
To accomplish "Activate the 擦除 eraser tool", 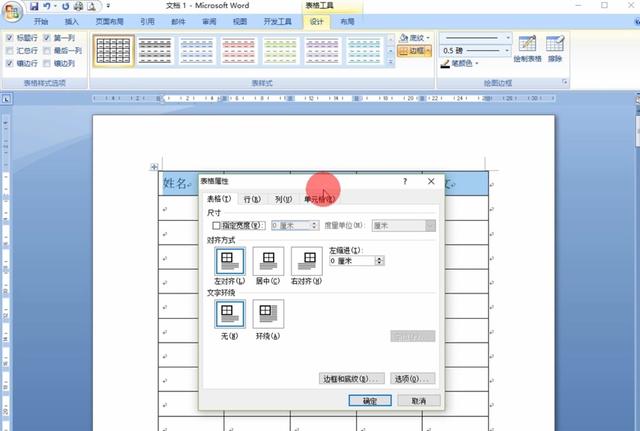I will 555,49.
